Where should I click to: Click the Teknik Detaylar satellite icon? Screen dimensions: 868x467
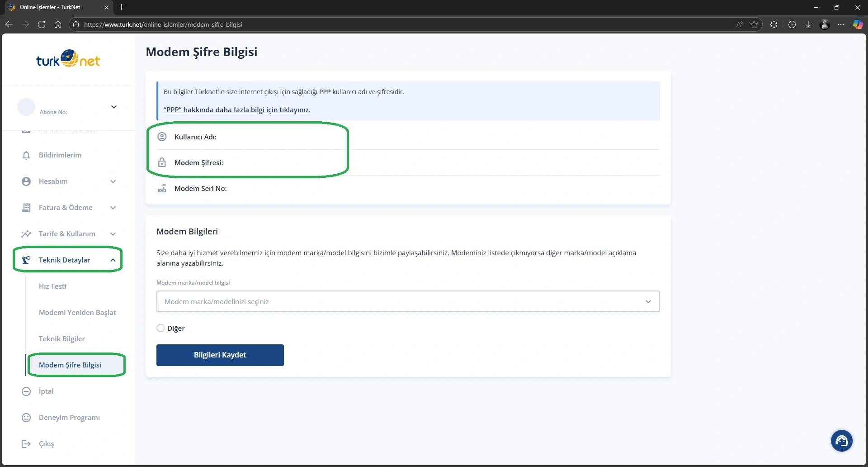pyautogui.click(x=26, y=260)
